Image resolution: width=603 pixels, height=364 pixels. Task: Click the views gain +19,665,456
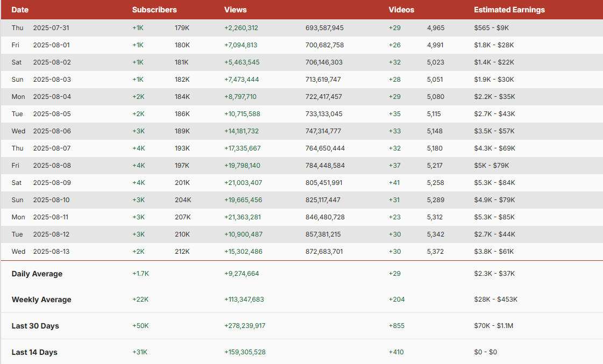[243, 200]
